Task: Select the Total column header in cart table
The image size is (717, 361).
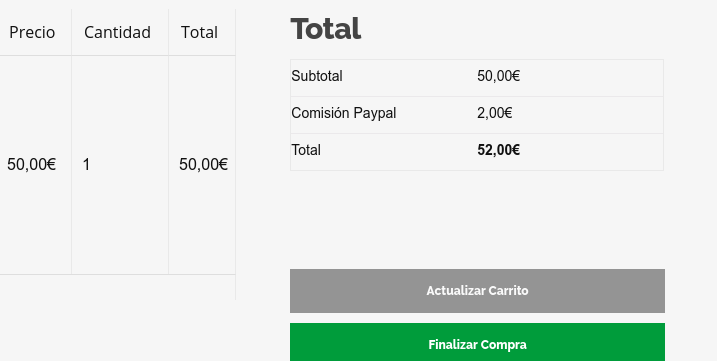Action: (199, 32)
